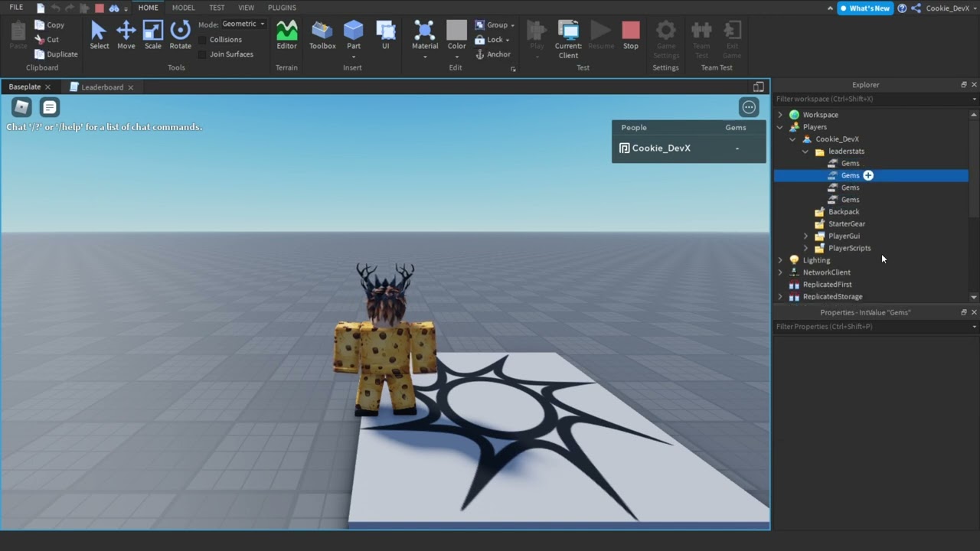The height and width of the screenshot is (551, 980).
Task: Switch to the PLUGINS ribbon tab
Action: [282, 8]
